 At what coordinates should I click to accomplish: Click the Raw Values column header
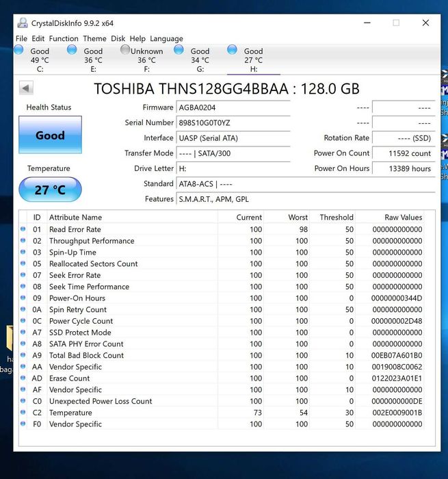[390, 217]
